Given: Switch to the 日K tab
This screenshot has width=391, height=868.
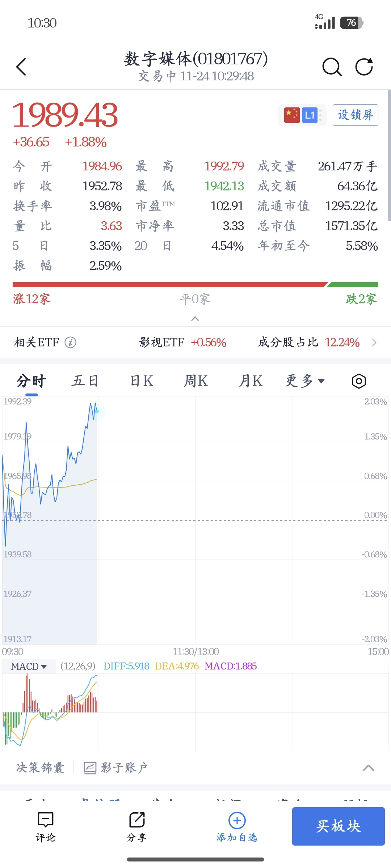Looking at the screenshot, I should click(x=142, y=381).
